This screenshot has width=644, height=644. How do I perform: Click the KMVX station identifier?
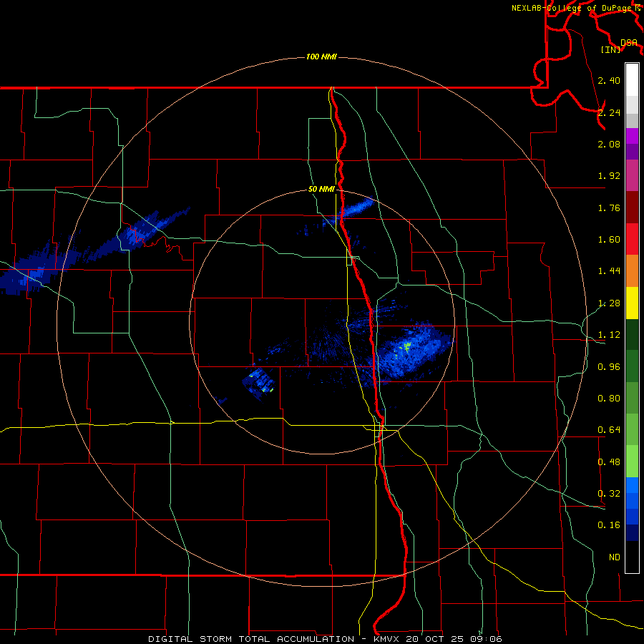[387, 639]
